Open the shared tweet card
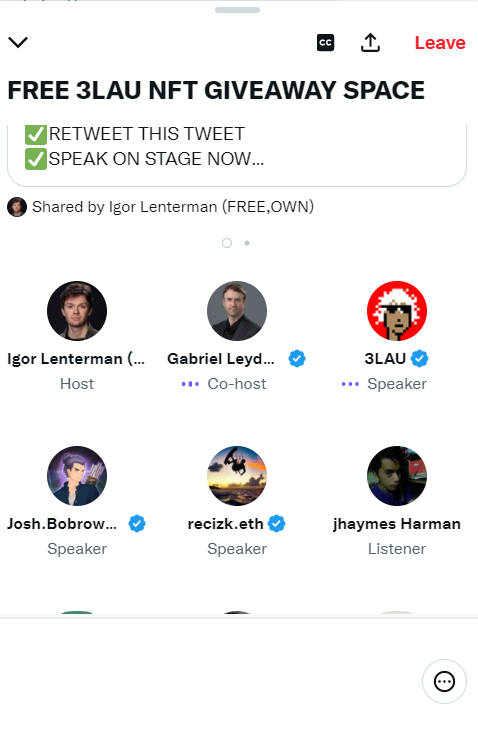 click(x=237, y=156)
